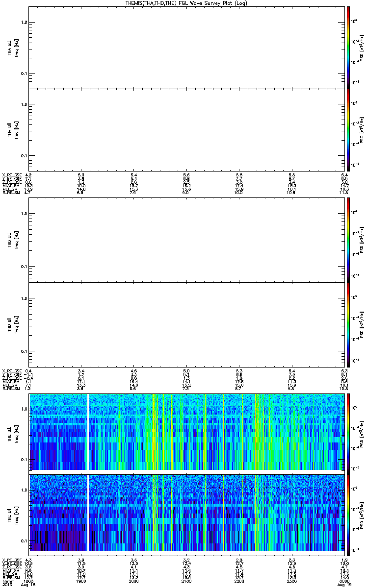Click the 0.1 tick of THE B⊥ panel

pos(24,460)
